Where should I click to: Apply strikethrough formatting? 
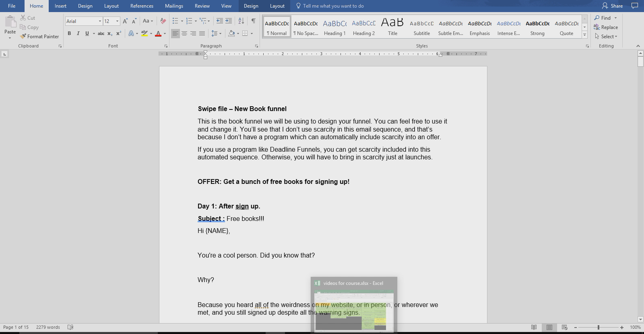[x=101, y=33]
